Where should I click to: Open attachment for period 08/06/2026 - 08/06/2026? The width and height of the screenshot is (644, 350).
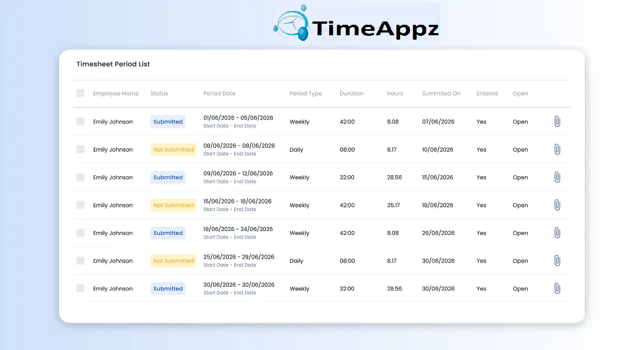[557, 149]
